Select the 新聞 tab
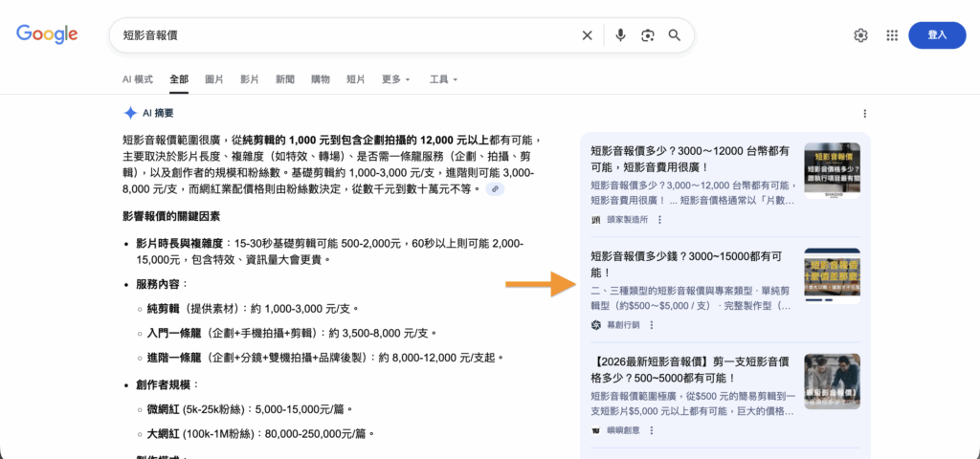The image size is (980, 459). (x=284, y=78)
